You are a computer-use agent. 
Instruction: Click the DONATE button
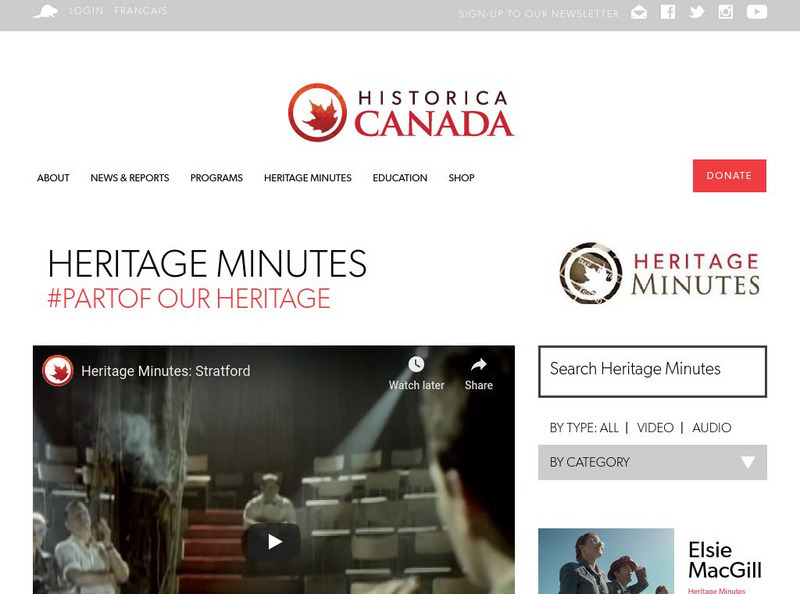pyautogui.click(x=729, y=176)
